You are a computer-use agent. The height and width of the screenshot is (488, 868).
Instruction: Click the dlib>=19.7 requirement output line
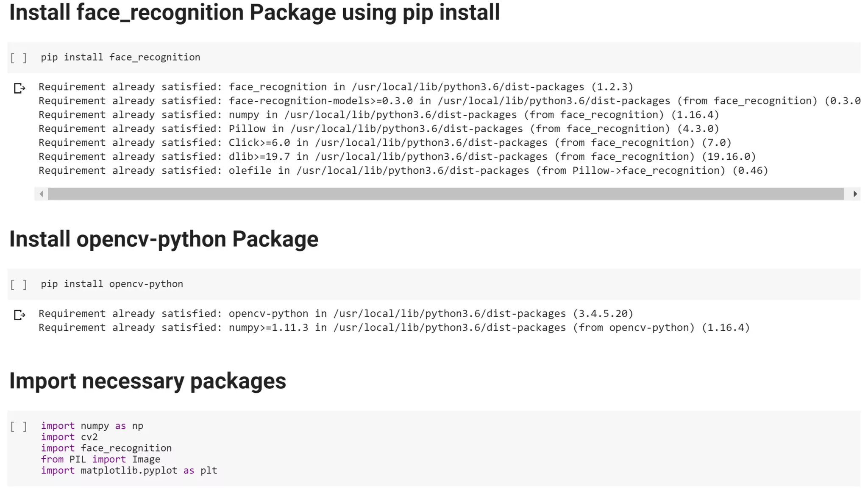pyautogui.click(x=397, y=157)
